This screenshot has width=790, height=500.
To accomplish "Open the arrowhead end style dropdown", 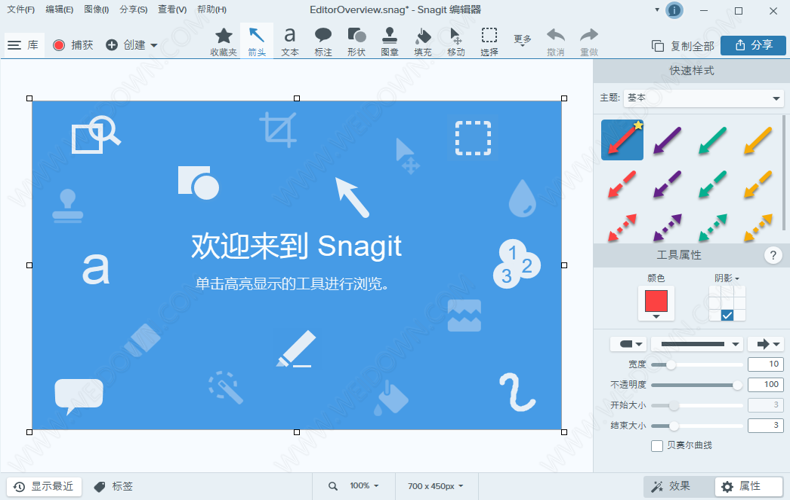I will click(x=766, y=344).
